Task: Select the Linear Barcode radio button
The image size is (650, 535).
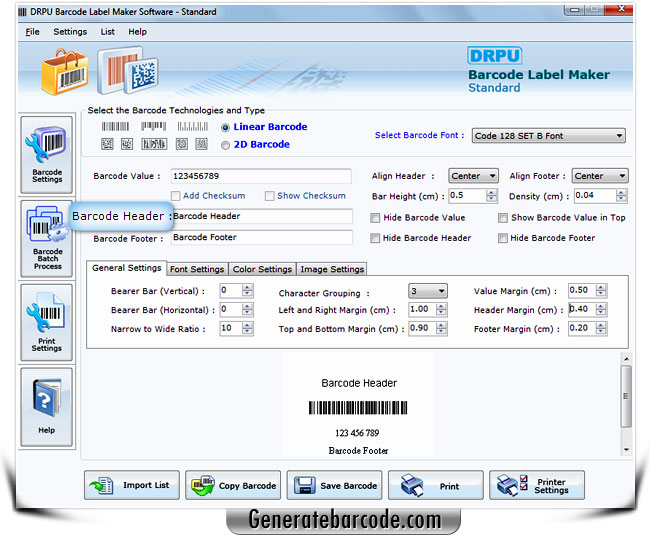Action: coord(225,128)
